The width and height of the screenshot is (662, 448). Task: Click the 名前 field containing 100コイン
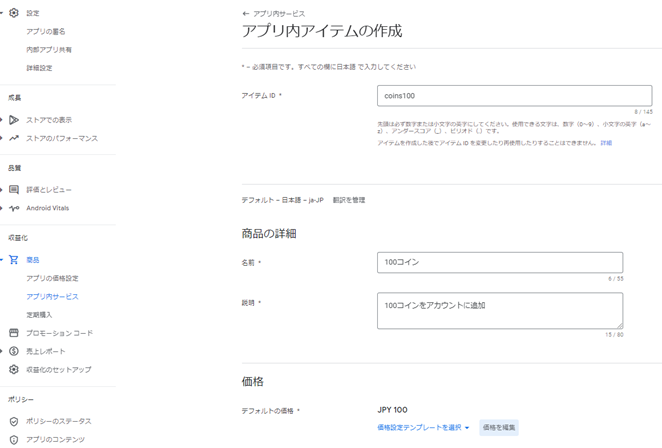click(x=500, y=262)
